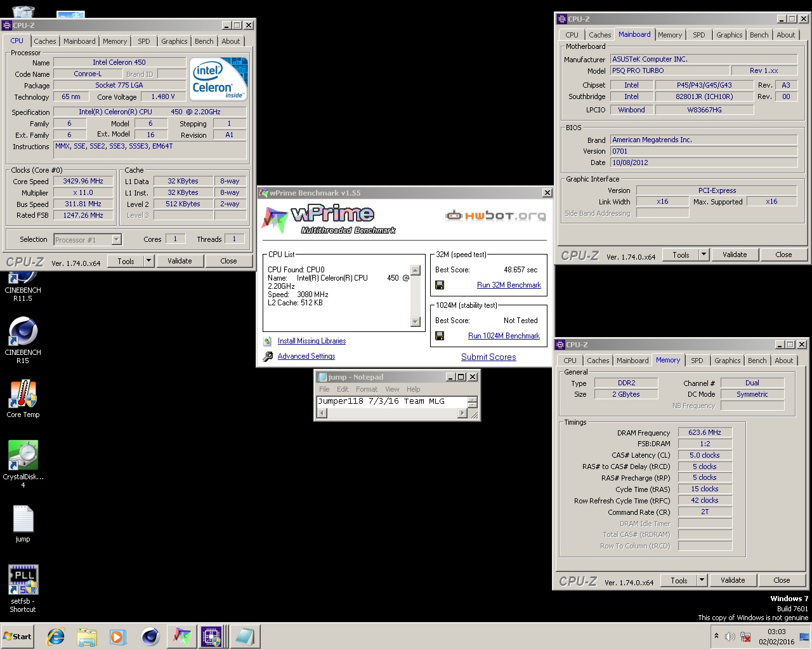Open Advanced Settings link in wPrime
The height and width of the screenshot is (650, 812).
click(x=306, y=356)
